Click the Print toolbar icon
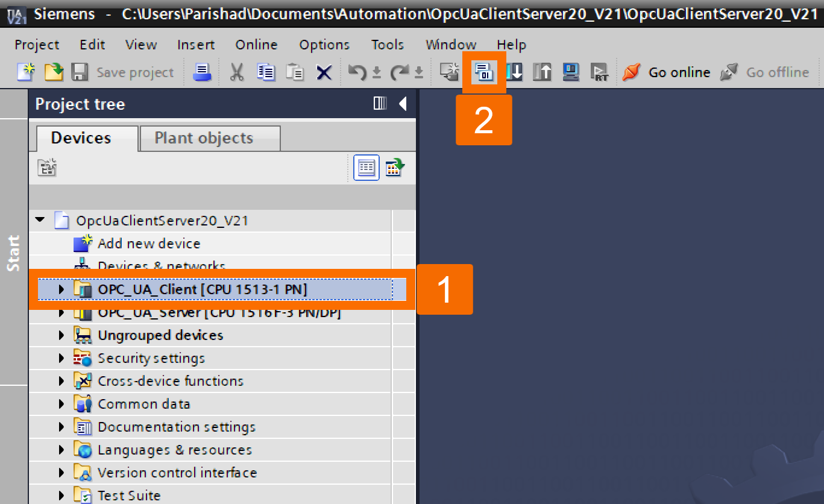 tap(203, 72)
